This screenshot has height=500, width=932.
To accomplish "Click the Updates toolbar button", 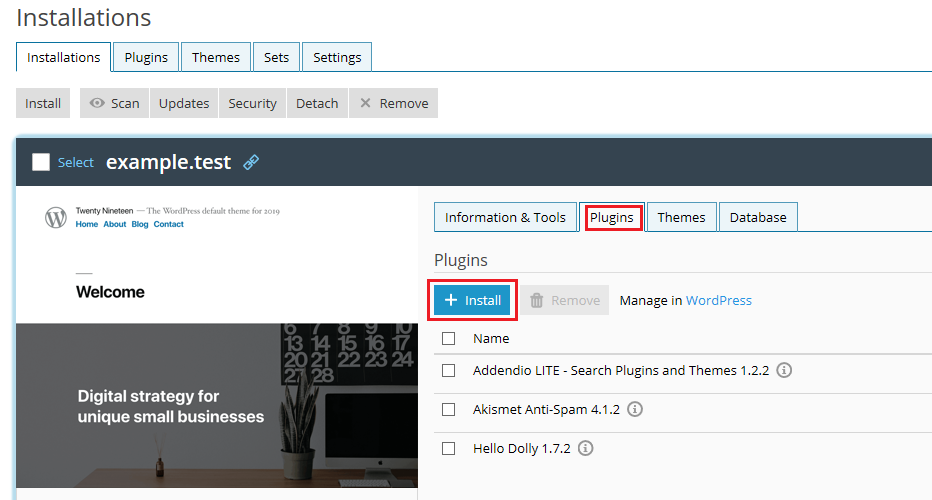I will tap(184, 103).
